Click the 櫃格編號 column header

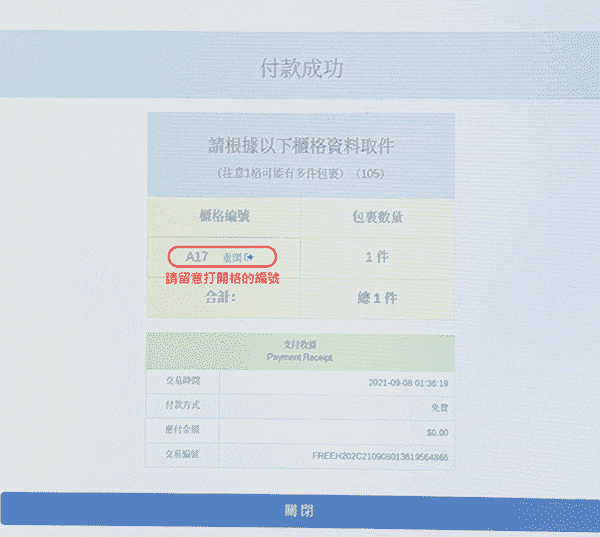(x=224, y=216)
